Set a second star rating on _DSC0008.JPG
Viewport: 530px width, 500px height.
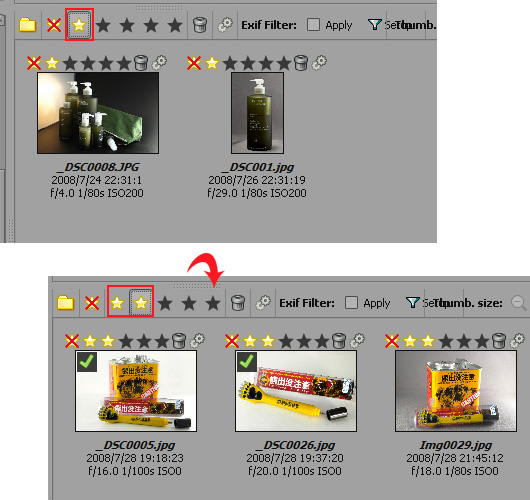[x=70, y=63]
